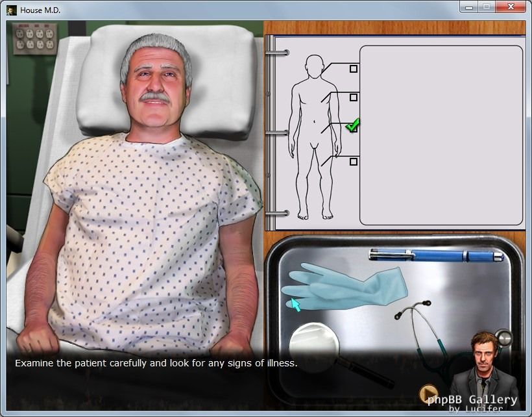Click the House M.D. title bar icon
Image resolution: width=532 pixels, height=417 pixels.
pyautogui.click(x=11, y=10)
